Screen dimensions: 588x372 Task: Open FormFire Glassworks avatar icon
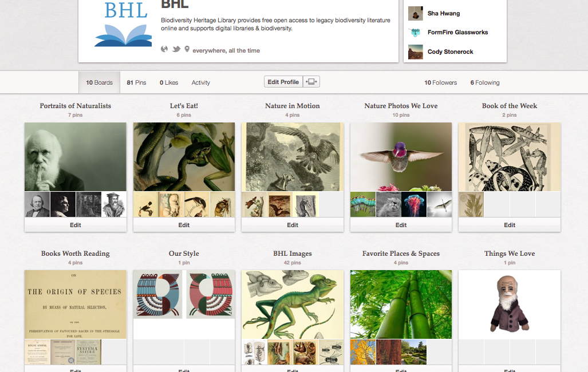pos(416,33)
